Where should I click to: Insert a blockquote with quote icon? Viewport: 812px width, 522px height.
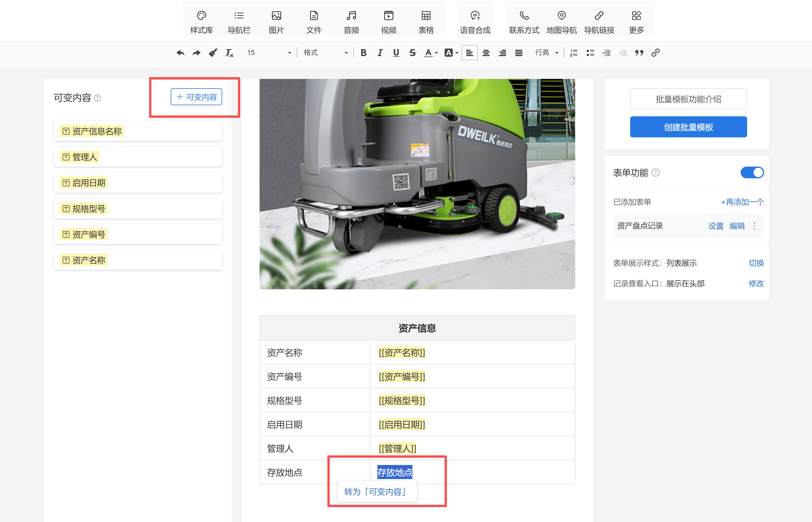click(x=639, y=53)
